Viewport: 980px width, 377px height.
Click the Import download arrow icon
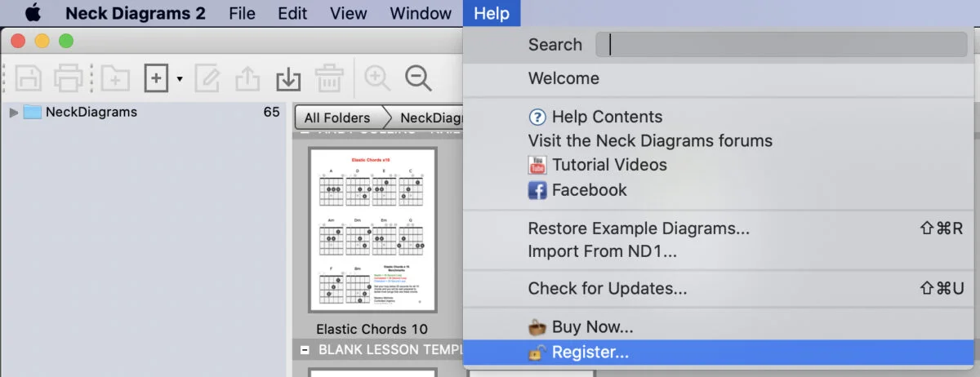point(287,78)
